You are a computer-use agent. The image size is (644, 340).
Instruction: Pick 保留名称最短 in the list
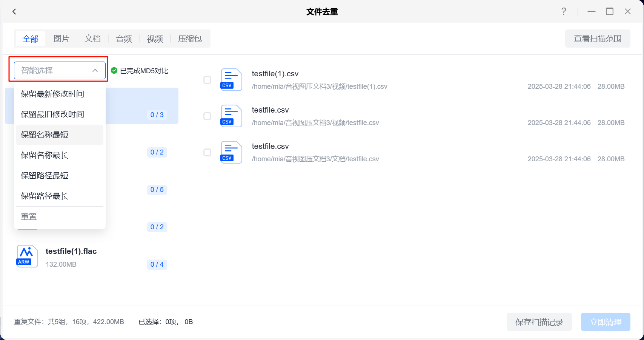45,135
